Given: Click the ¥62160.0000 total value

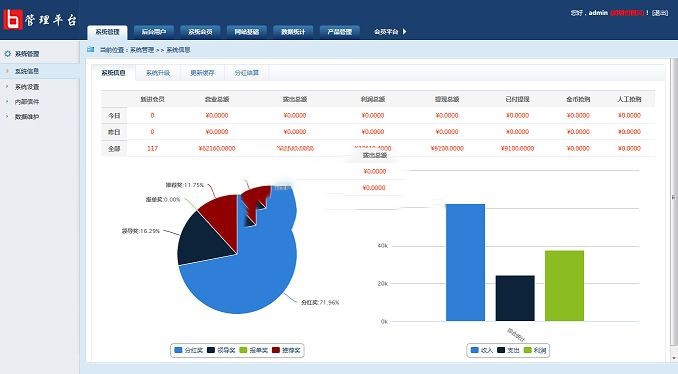Looking at the screenshot, I should coord(217,148).
